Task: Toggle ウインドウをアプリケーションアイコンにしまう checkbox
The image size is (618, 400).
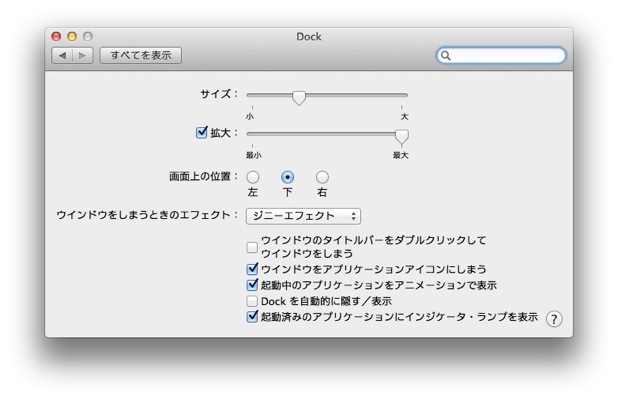Action: tap(252, 269)
